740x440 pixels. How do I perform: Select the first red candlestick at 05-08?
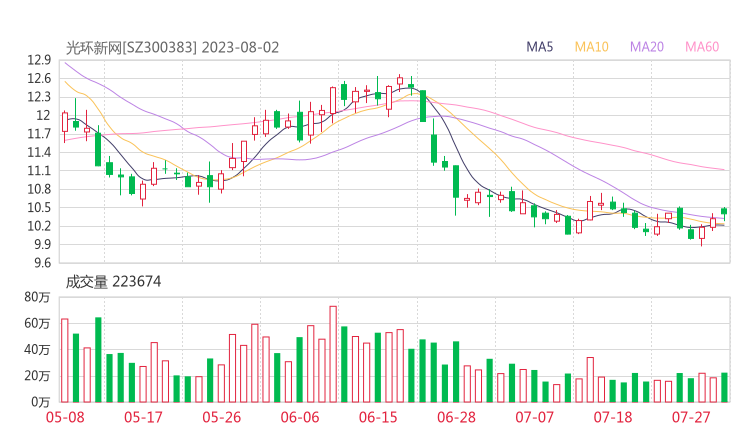[65, 127]
